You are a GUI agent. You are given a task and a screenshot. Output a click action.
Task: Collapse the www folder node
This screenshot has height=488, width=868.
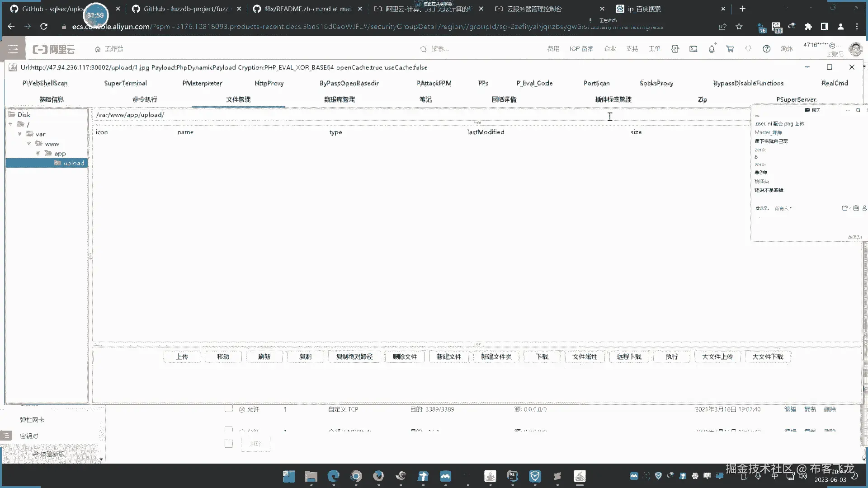(29, 144)
